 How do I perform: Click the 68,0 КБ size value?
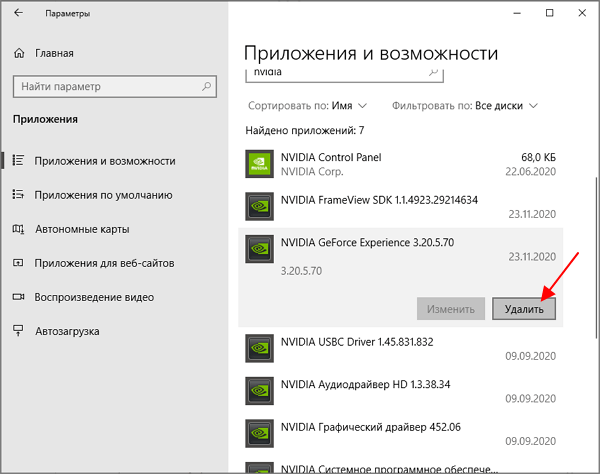[x=538, y=157]
